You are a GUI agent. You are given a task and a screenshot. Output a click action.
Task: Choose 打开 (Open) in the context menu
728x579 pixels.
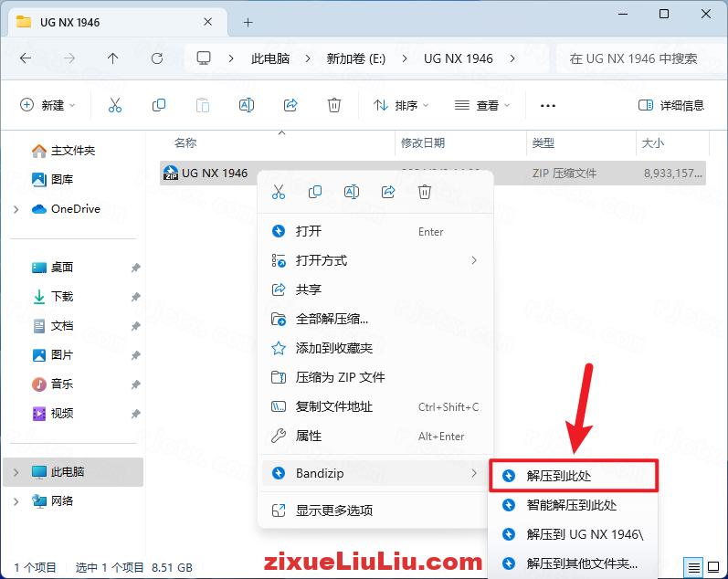(375, 231)
